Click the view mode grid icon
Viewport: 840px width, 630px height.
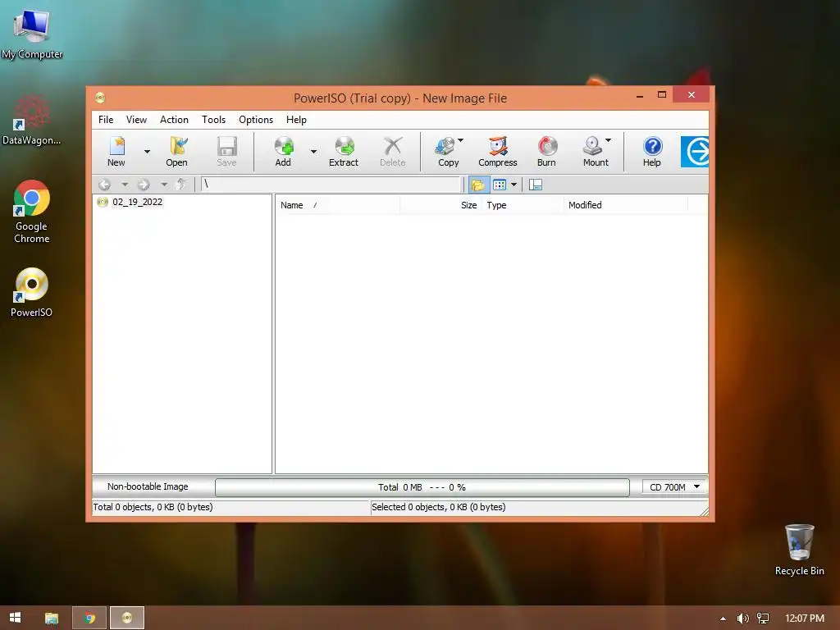coord(500,185)
